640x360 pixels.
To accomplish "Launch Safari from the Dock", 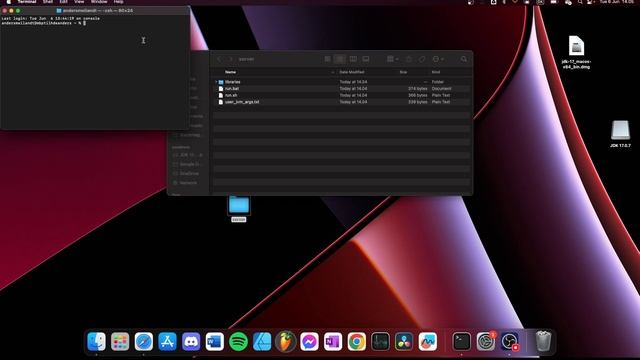I will pos(144,342).
